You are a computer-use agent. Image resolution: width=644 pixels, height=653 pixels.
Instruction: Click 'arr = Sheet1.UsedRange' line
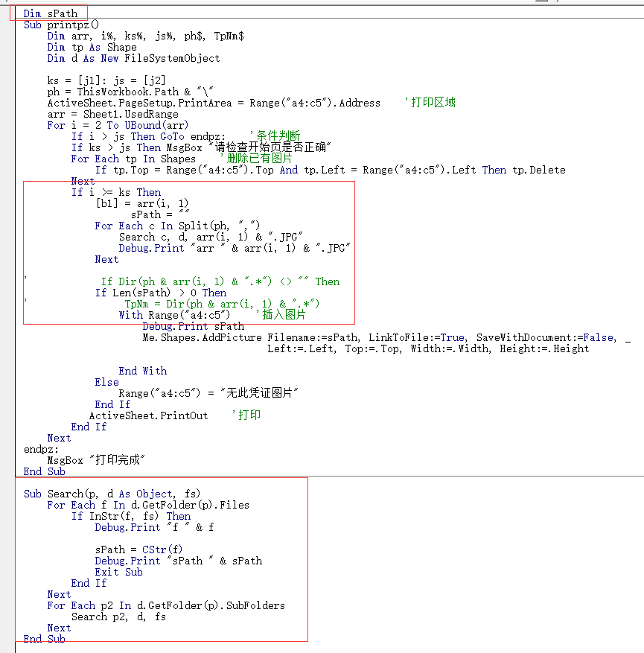pyautogui.click(x=113, y=114)
